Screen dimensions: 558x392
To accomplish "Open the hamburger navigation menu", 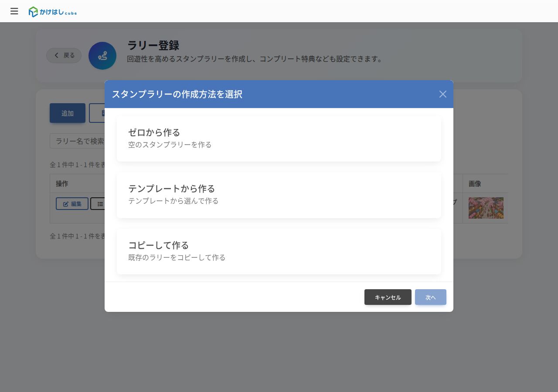I will [x=14, y=11].
